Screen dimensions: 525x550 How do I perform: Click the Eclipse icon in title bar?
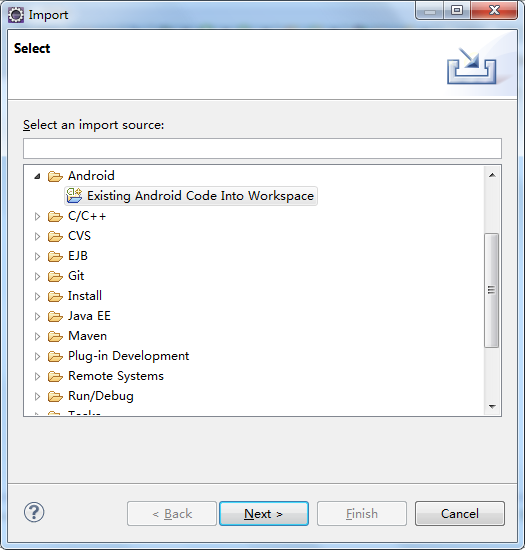click(16, 15)
